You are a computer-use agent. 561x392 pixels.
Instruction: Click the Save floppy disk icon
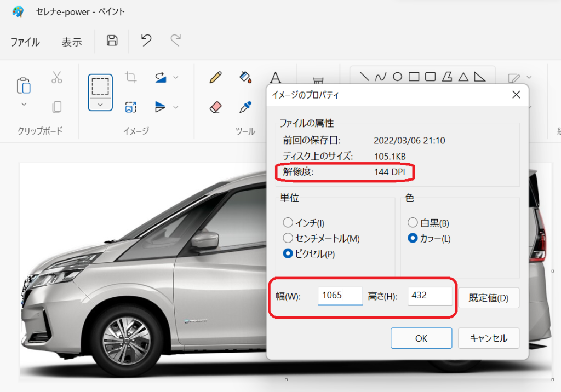click(x=112, y=41)
